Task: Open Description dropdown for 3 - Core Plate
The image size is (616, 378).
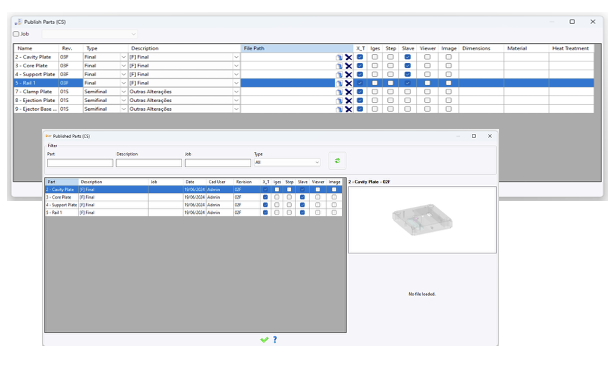Action: (236, 66)
